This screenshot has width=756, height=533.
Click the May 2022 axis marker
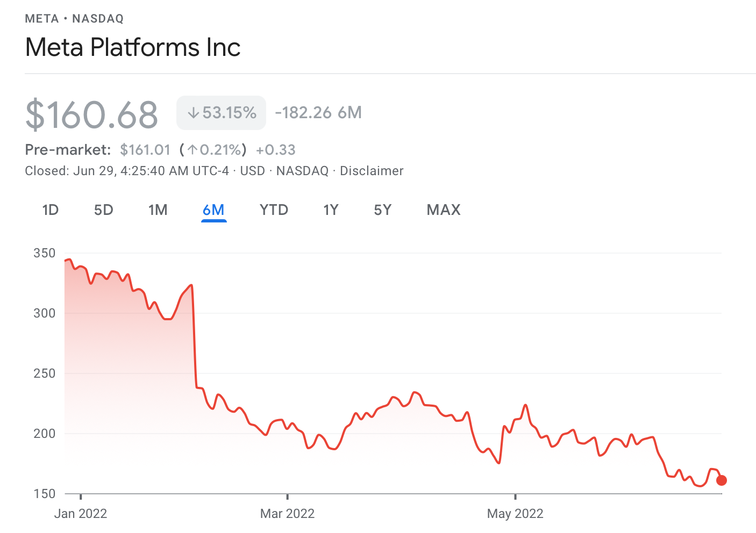click(x=515, y=514)
